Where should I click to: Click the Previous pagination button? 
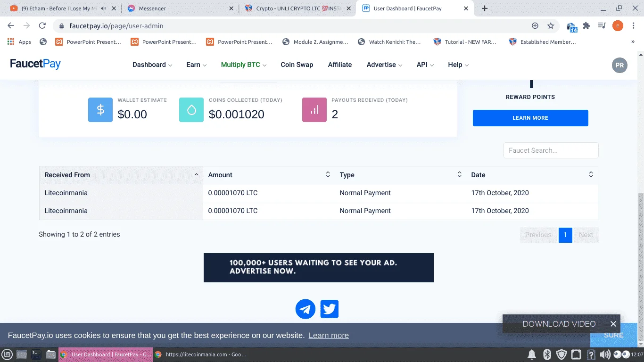(538, 235)
